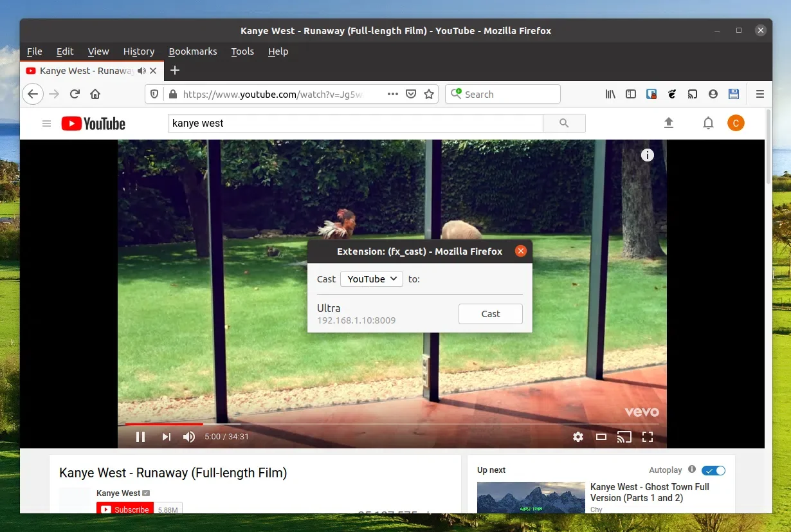
Task: Open a new tab
Action: 175,70
